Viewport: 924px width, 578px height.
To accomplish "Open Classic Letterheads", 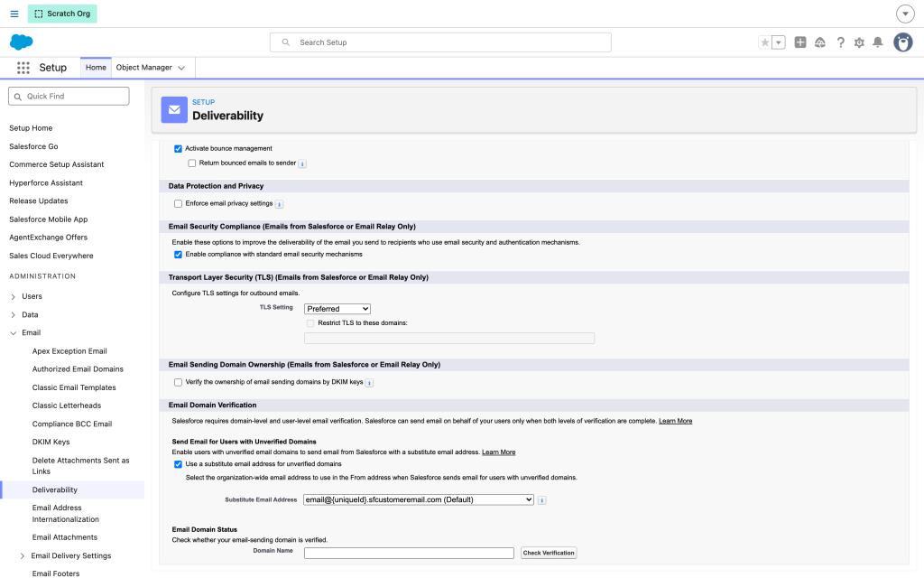I will (x=67, y=406).
